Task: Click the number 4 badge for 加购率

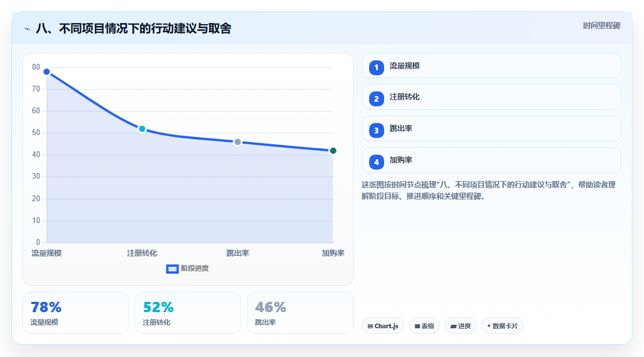Action: click(376, 162)
